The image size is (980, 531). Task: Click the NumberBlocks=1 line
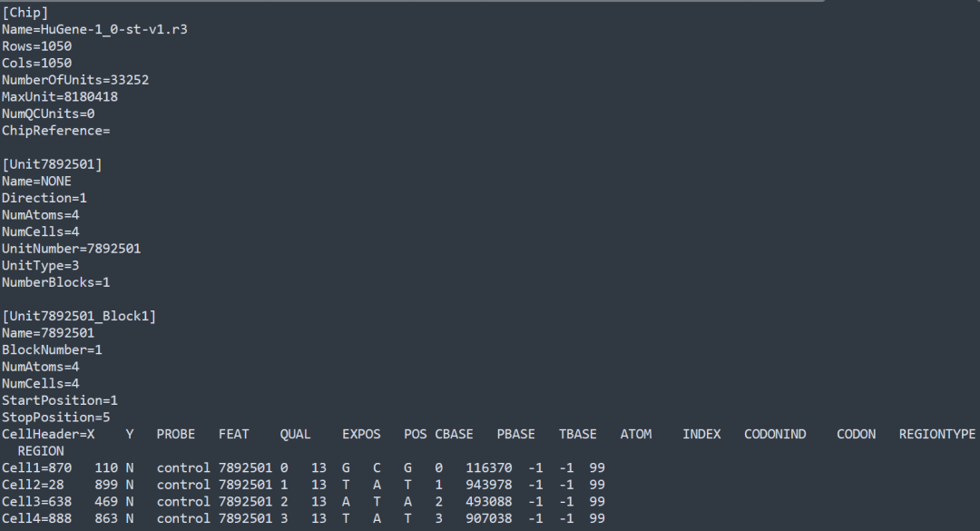pos(56,282)
